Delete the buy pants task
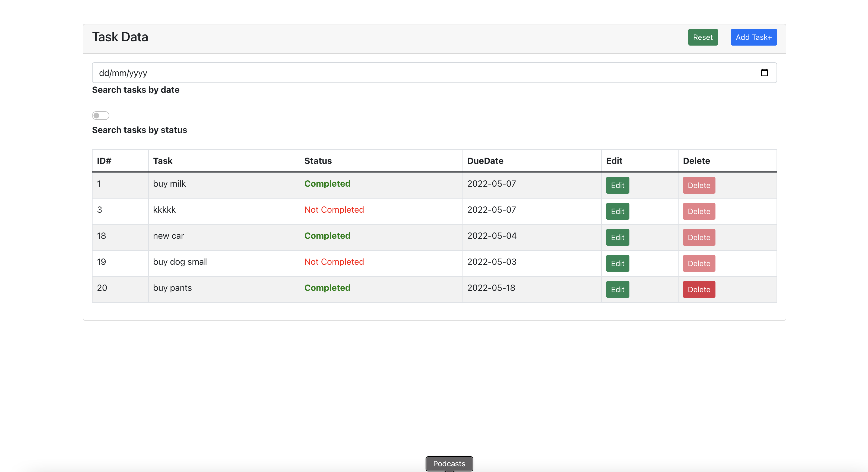 click(699, 289)
